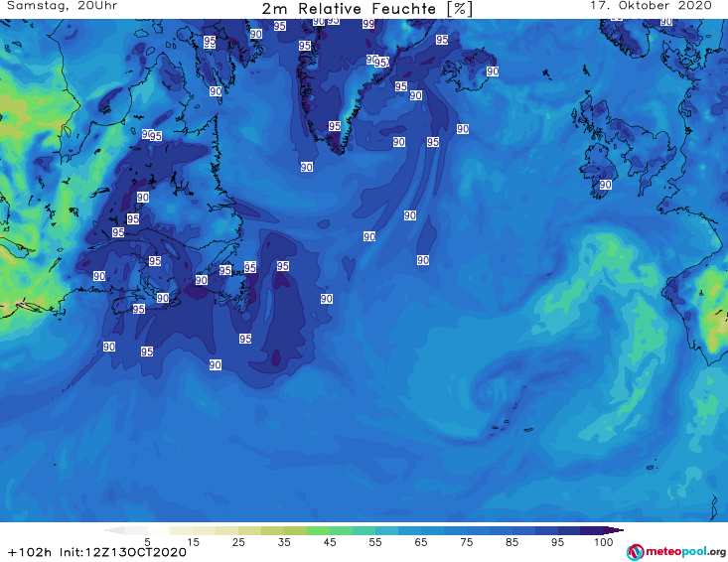The width and height of the screenshot is (728, 562).
Task: Click the 90 contour label over Ireland
Action: click(606, 185)
